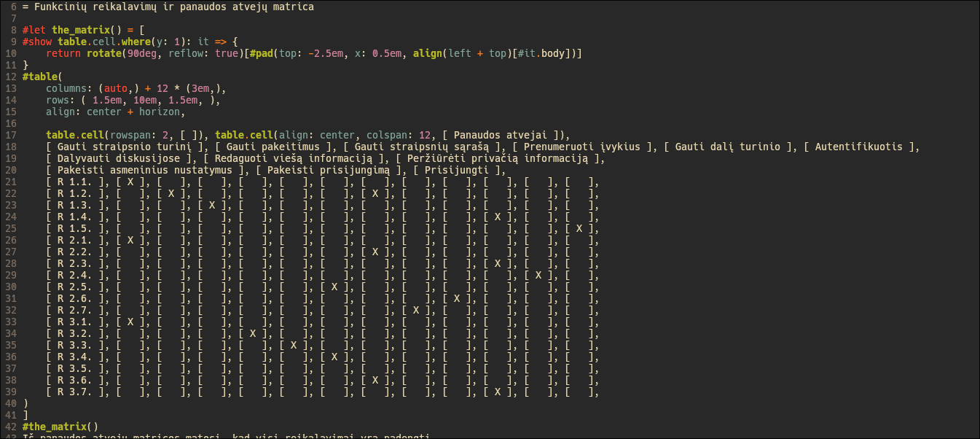Click the 'R 1.1.' row label
The height and width of the screenshot is (439, 980).
(x=75, y=182)
